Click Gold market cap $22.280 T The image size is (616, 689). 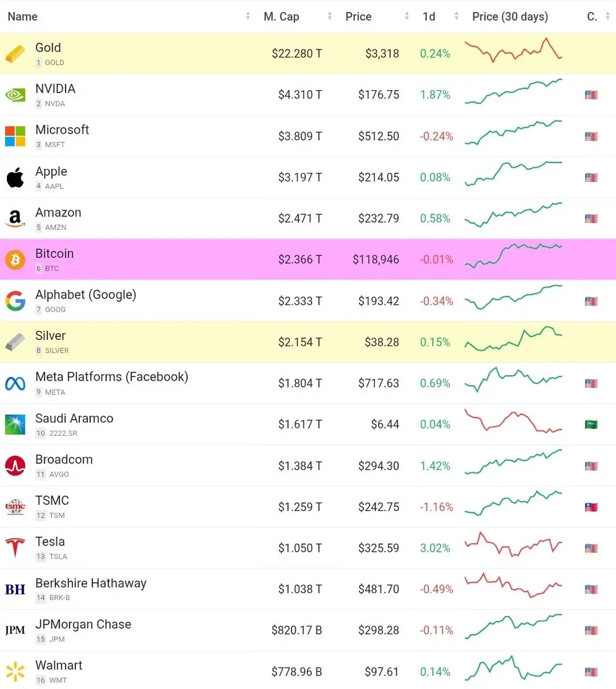[297, 54]
